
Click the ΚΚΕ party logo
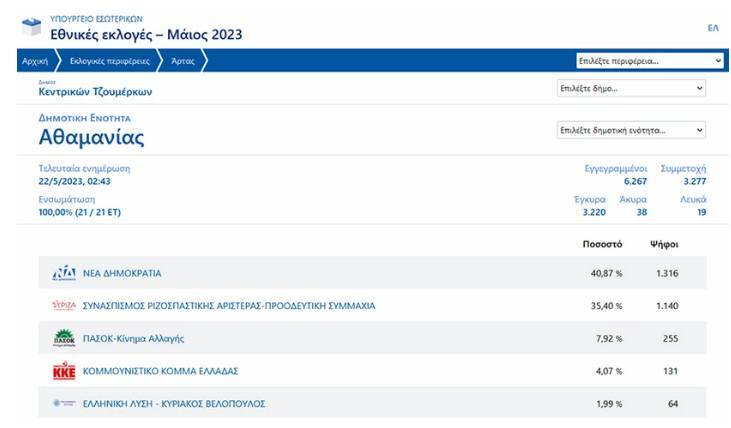tap(64, 371)
